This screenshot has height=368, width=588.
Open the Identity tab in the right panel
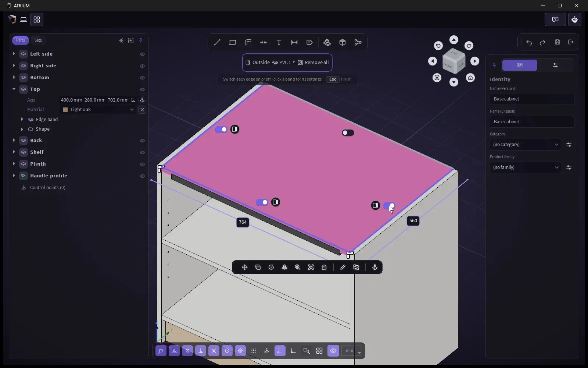(520, 65)
